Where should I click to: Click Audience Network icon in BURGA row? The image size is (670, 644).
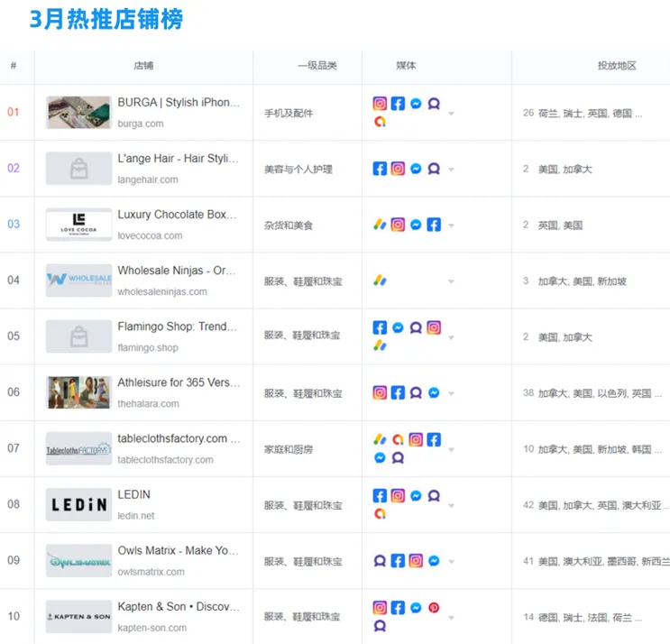pyautogui.click(x=434, y=104)
